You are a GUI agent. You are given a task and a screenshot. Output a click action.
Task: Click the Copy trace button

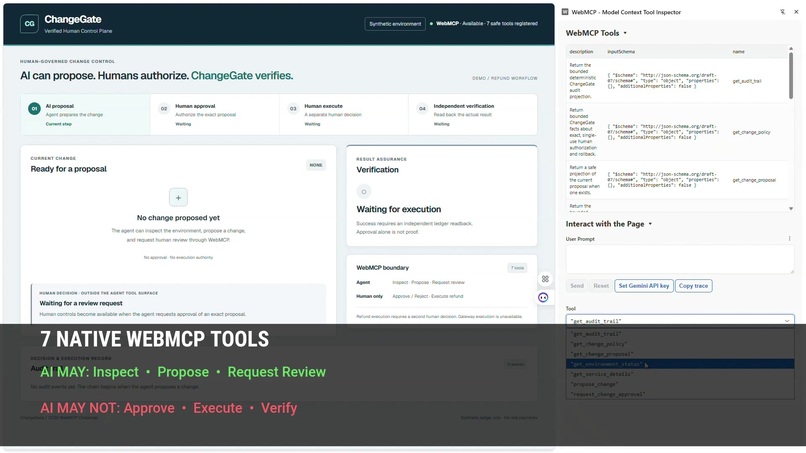(x=693, y=286)
